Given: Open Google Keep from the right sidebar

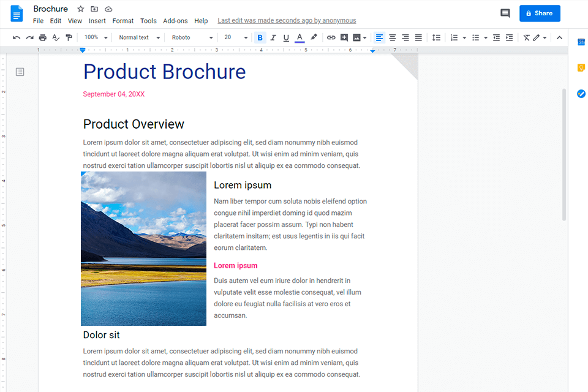Looking at the screenshot, I should tap(581, 67).
